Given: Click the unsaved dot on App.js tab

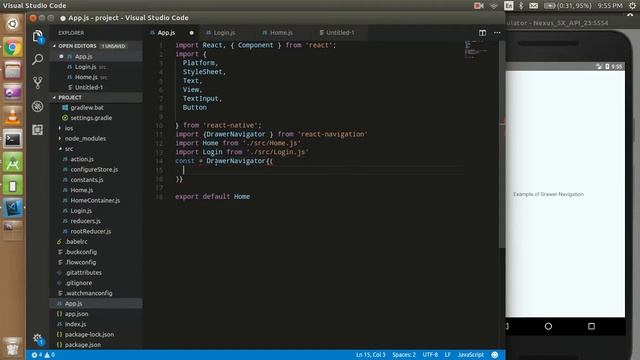Looking at the screenshot, I should 191,33.
